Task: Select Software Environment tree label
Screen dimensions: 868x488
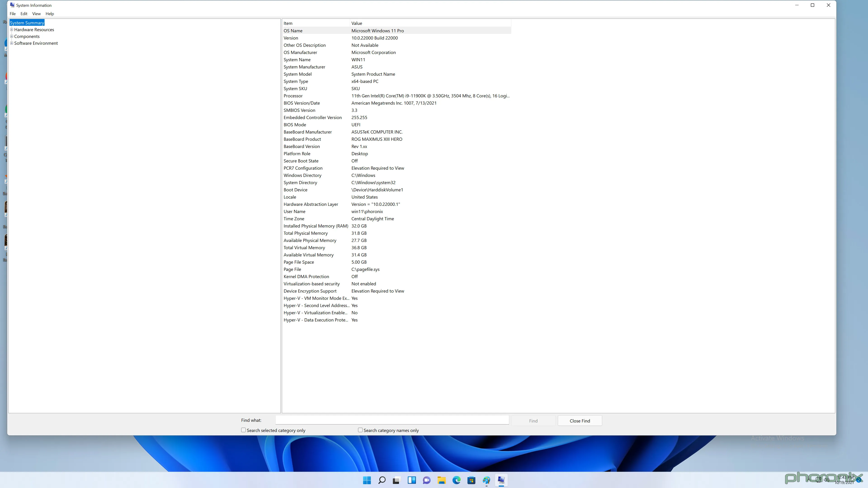Action: coord(36,43)
